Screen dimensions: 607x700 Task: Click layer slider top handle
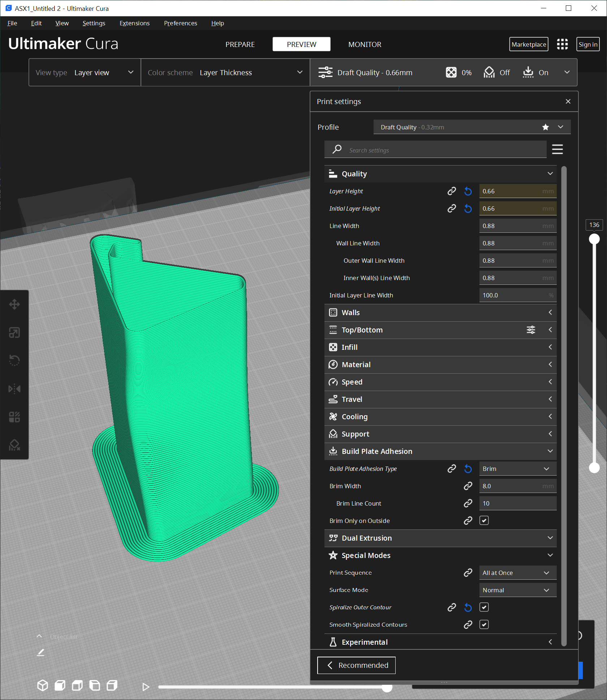[x=594, y=239]
